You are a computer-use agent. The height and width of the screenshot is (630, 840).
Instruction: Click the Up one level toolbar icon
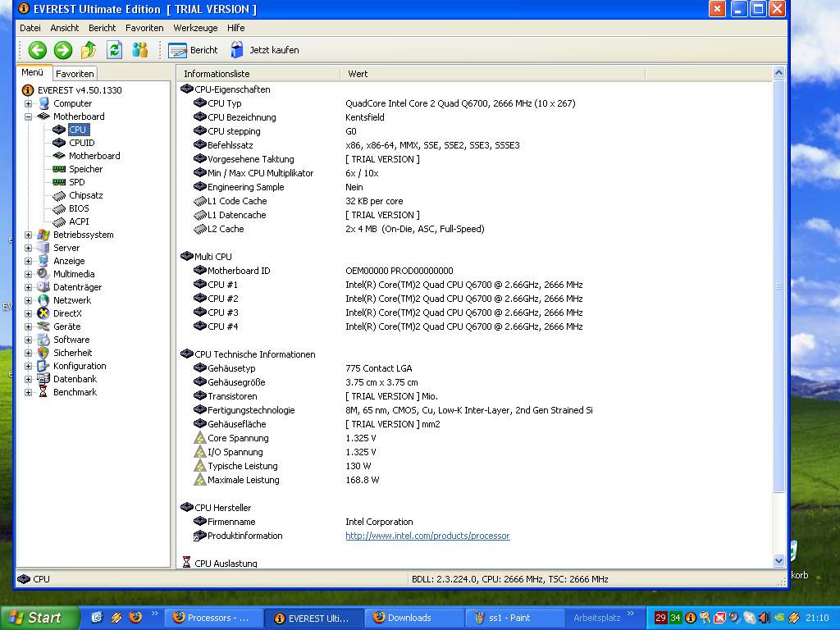click(89, 50)
